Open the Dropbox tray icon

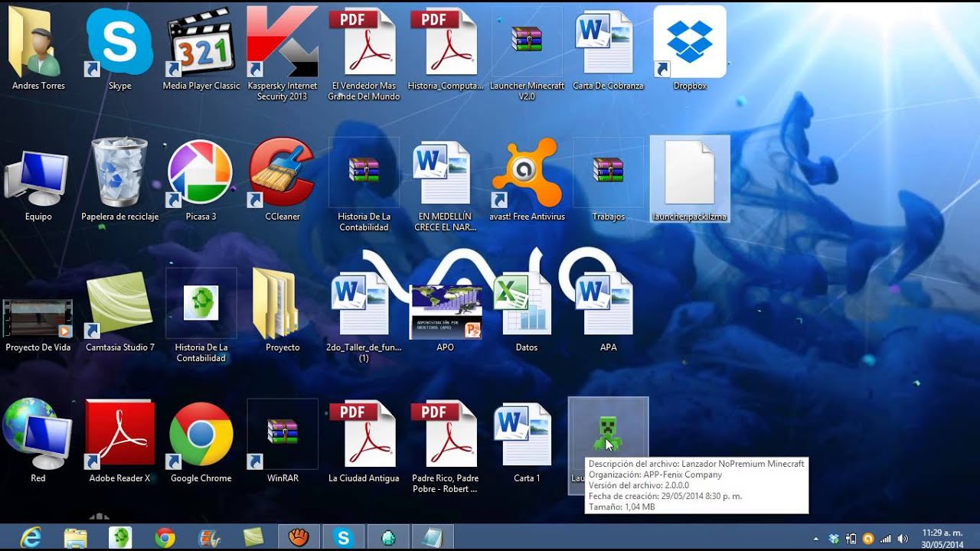(834, 539)
